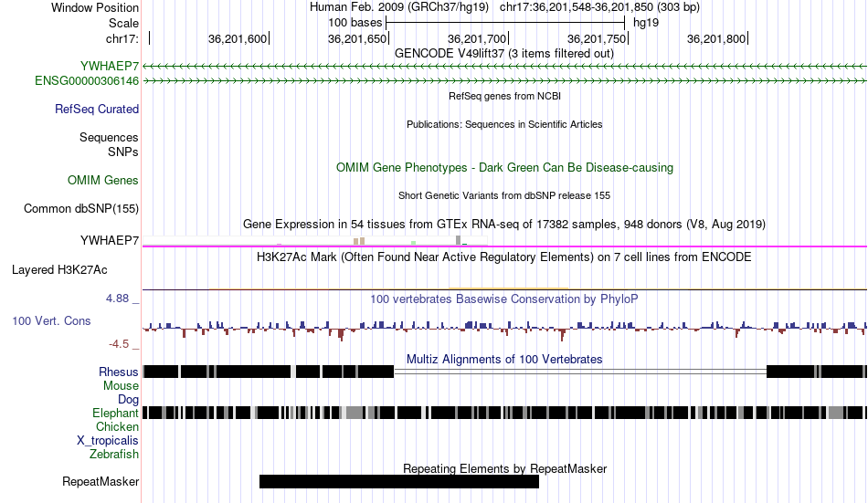Click the Chicken alignment species label
The width and height of the screenshot is (868, 503).
[x=117, y=426]
